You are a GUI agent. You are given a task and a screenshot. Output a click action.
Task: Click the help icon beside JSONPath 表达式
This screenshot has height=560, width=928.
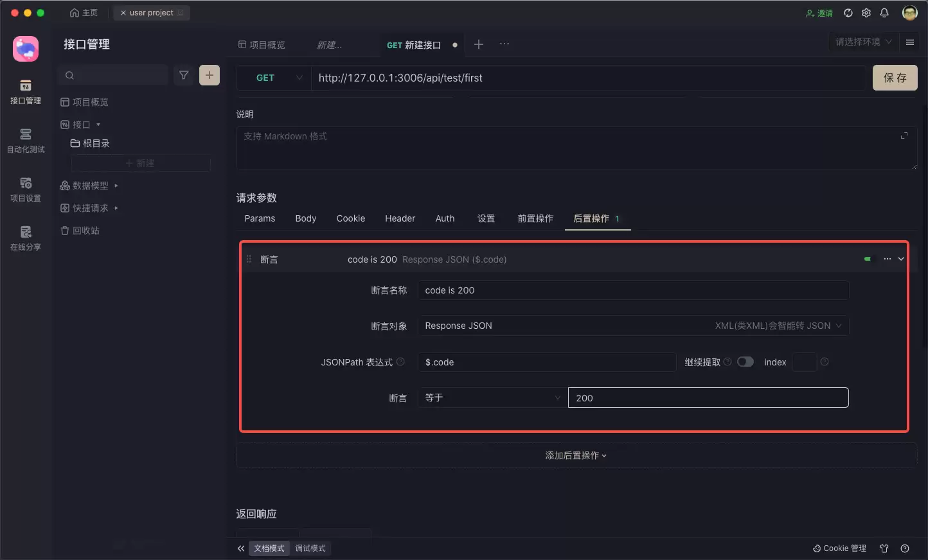click(400, 362)
